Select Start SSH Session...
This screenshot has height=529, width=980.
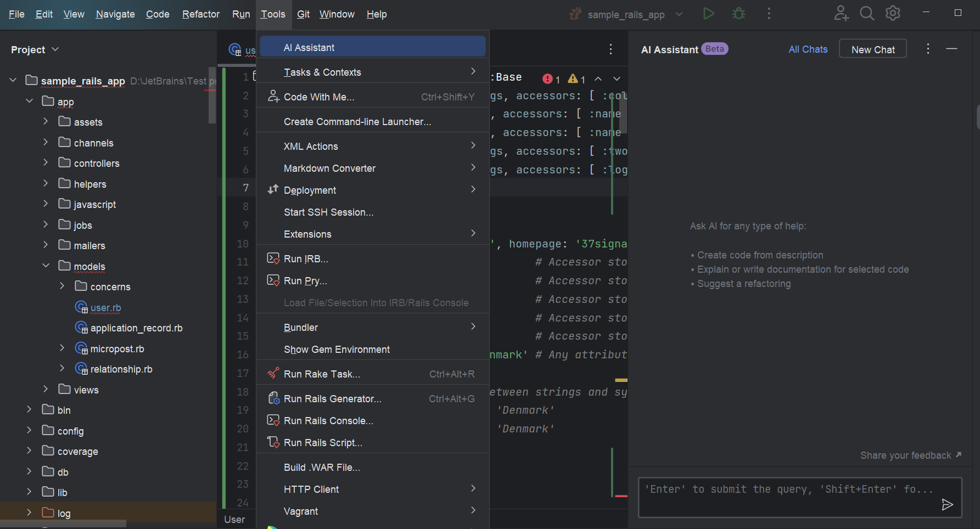tap(373, 212)
